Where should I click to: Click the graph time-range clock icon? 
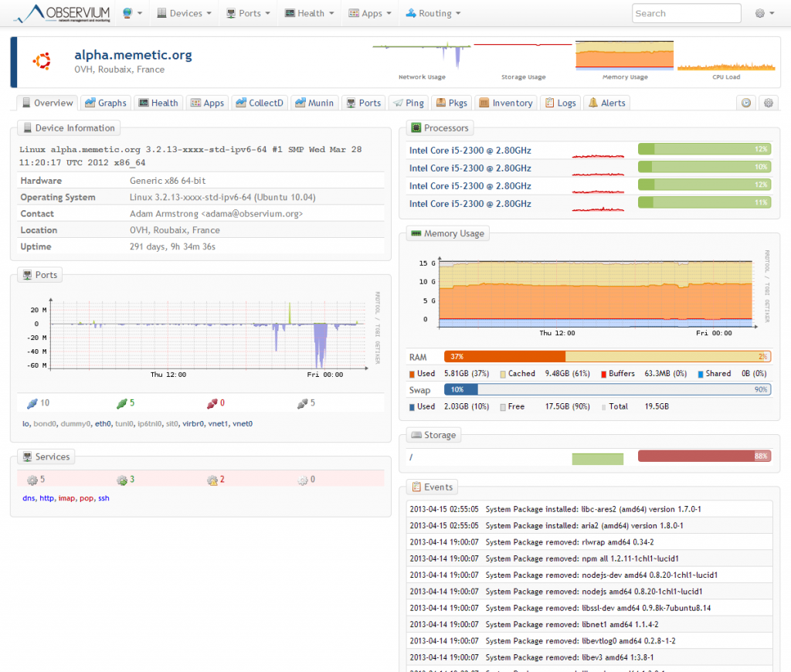pyautogui.click(x=745, y=102)
